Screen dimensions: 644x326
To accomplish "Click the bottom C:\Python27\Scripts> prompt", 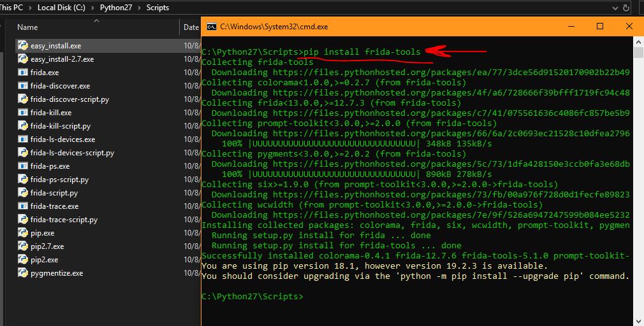I will (252, 296).
